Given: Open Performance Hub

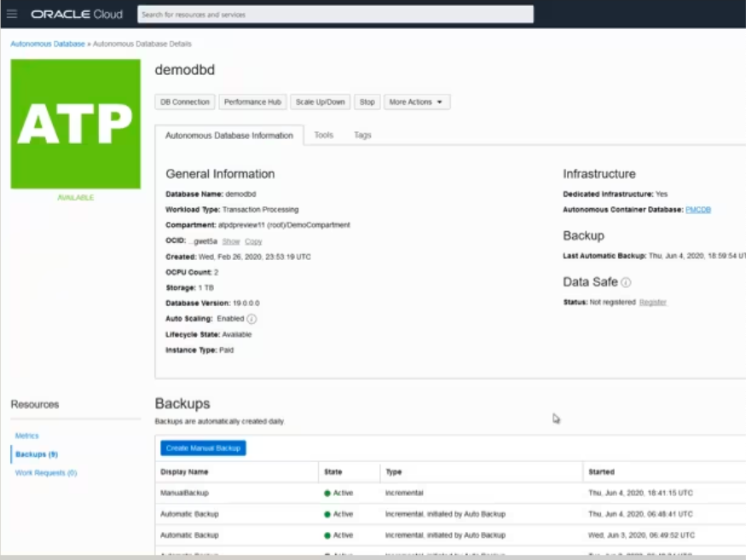Looking at the screenshot, I should tap(252, 101).
